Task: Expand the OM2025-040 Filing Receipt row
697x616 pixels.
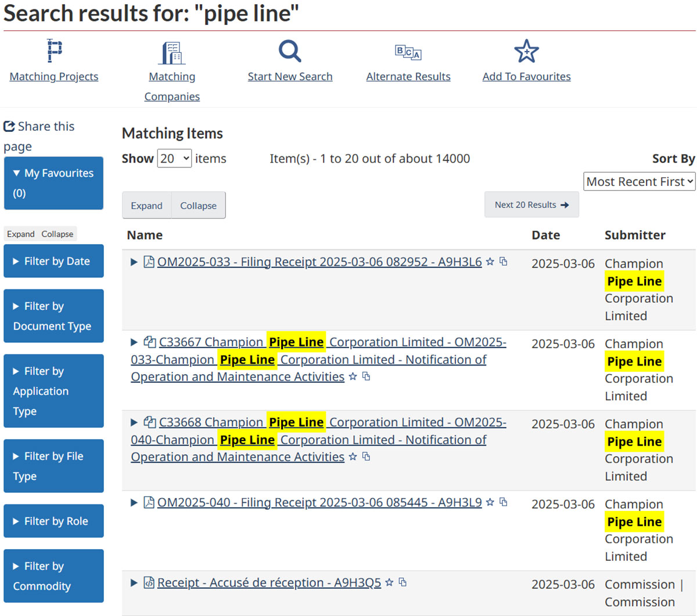Action: (x=134, y=503)
